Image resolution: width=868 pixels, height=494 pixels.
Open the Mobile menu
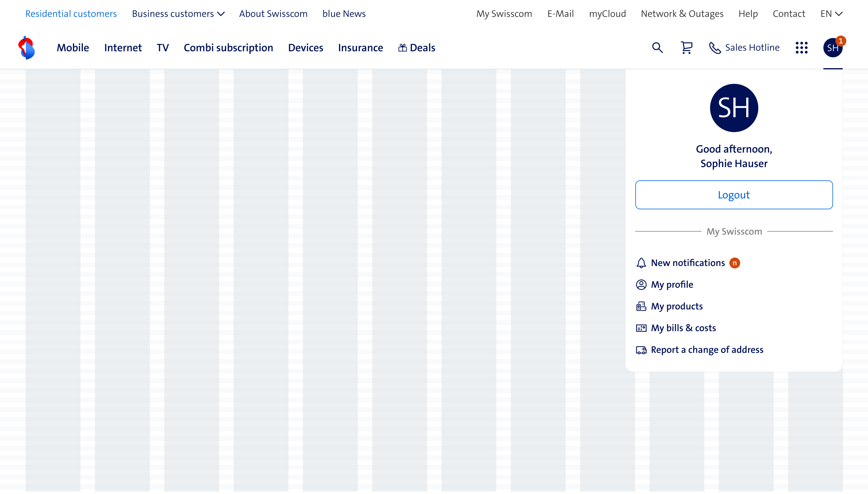coord(73,48)
